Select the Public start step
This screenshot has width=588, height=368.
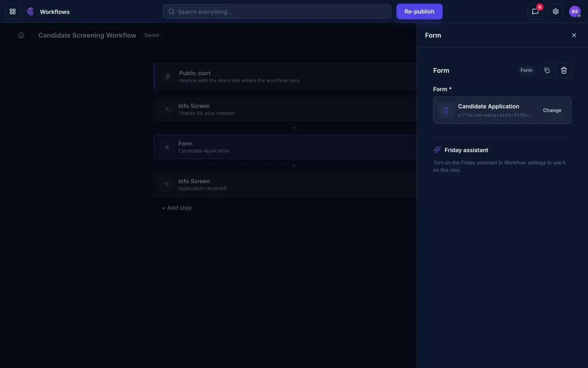[x=285, y=77]
